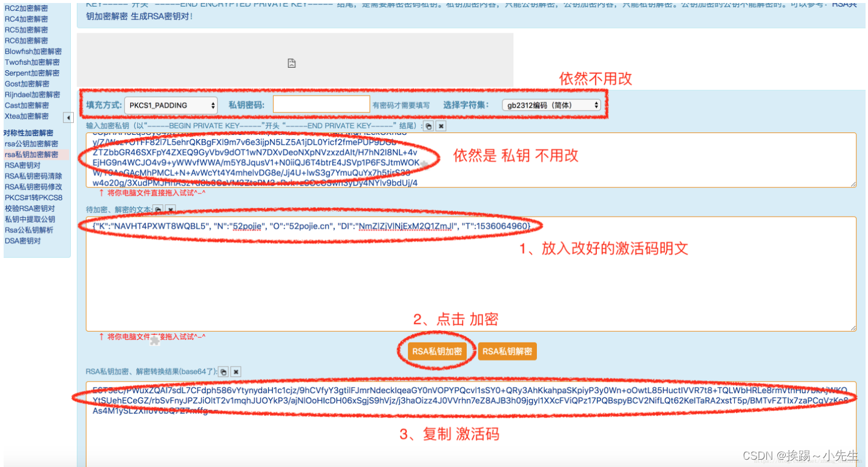Click the RSA私钥解密 button
868x467 pixels.
507,351
